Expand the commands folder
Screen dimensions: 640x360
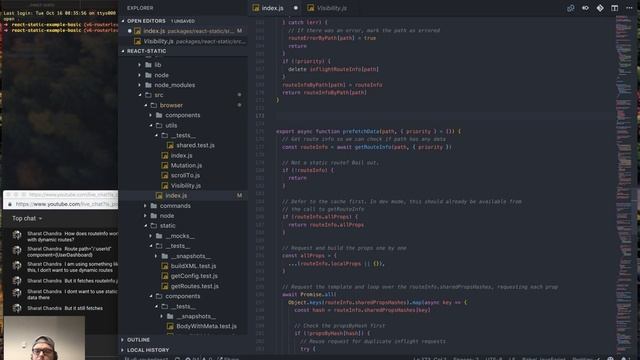[184, 206]
